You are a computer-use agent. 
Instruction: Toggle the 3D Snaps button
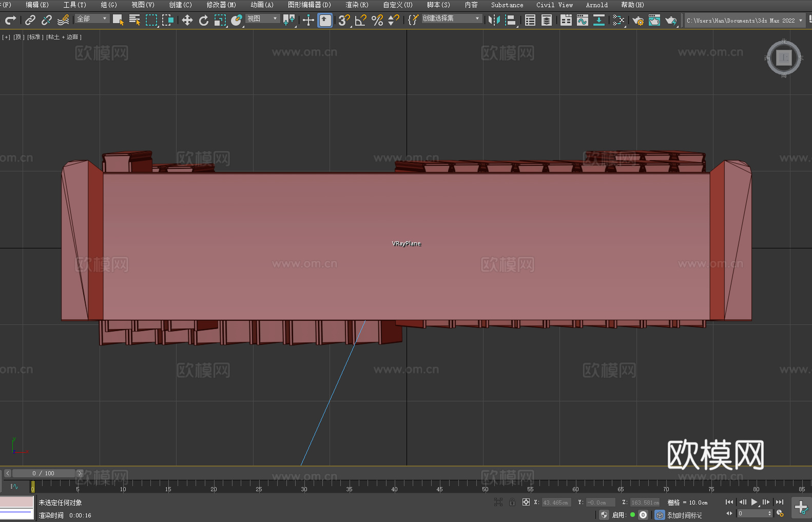tap(344, 20)
